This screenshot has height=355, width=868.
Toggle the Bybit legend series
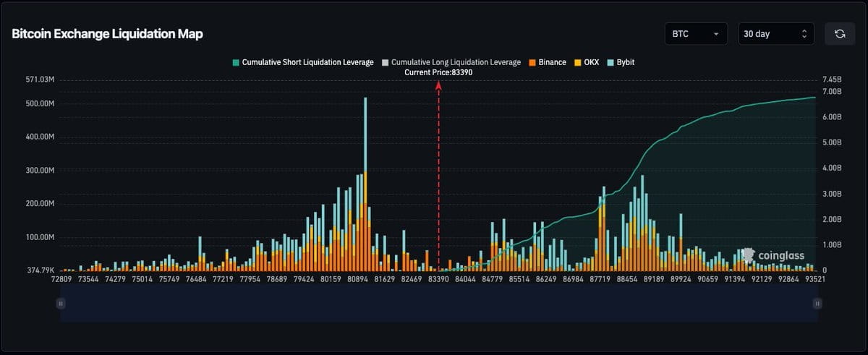click(x=620, y=62)
